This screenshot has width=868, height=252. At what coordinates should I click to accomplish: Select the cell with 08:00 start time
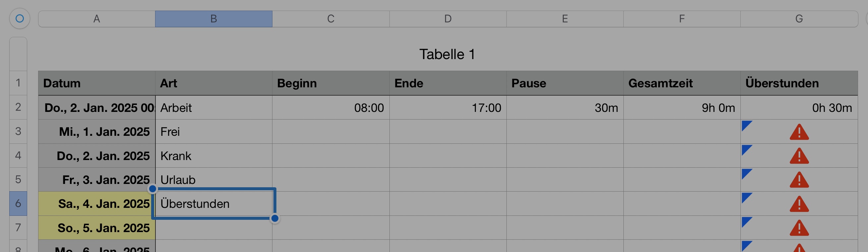click(x=330, y=108)
